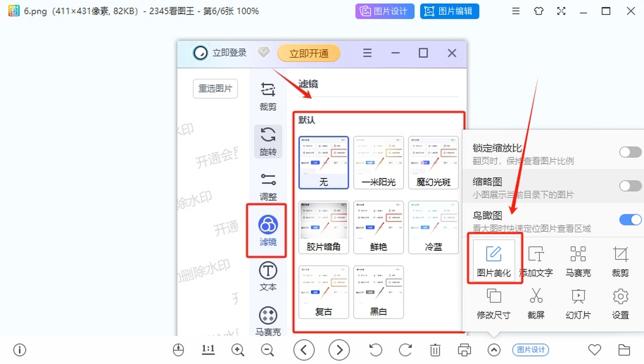Go to previous image arrow
Image resolution: width=644 pixels, height=364 pixels.
coord(304,350)
